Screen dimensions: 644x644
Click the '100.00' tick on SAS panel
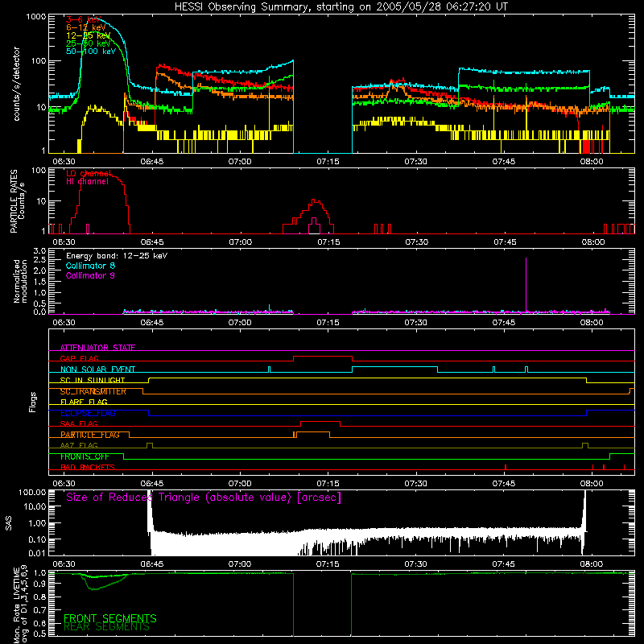click(x=32, y=492)
